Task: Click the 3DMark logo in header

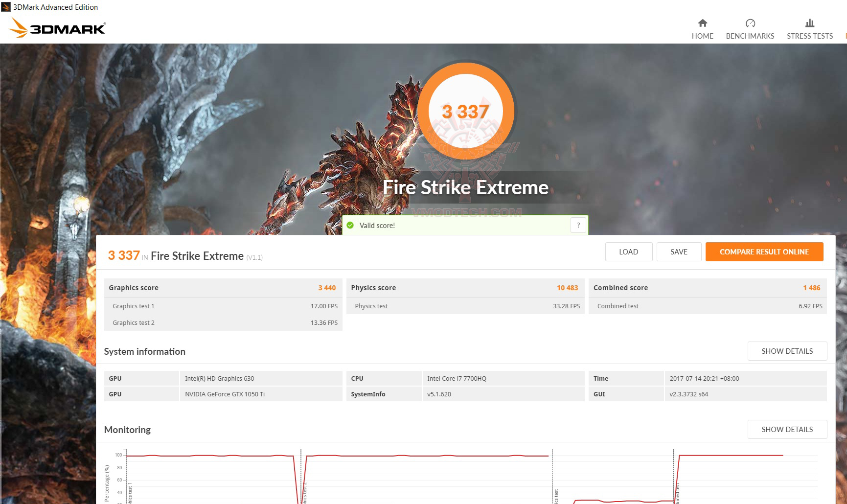Action: click(57, 28)
